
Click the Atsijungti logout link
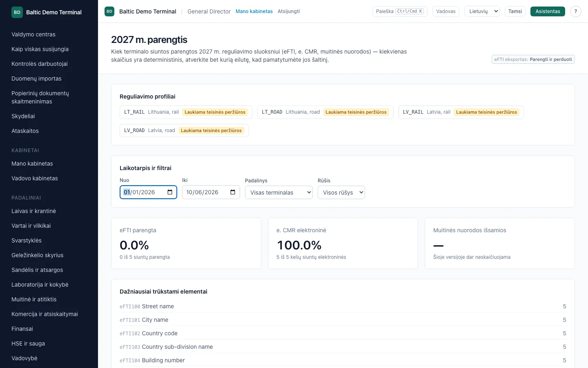click(x=289, y=11)
